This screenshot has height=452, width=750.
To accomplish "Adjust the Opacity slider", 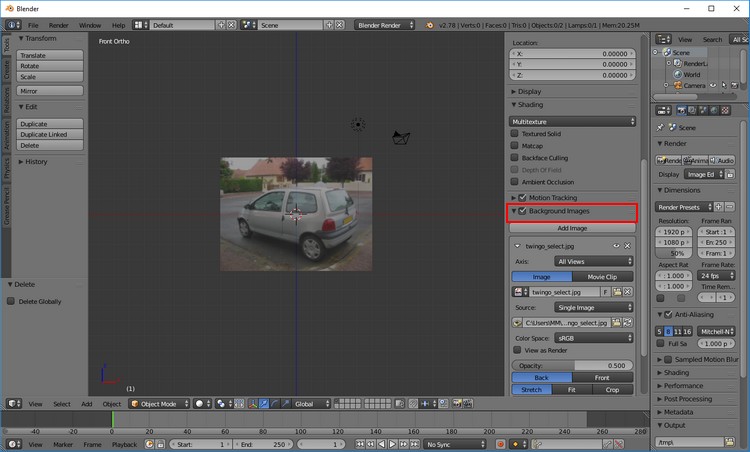I will coord(573,366).
